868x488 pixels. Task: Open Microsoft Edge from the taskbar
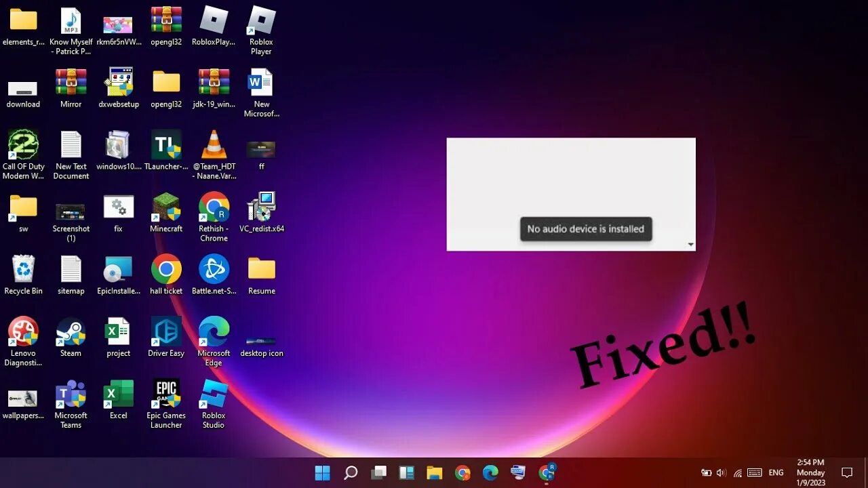[x=490, y=472]
